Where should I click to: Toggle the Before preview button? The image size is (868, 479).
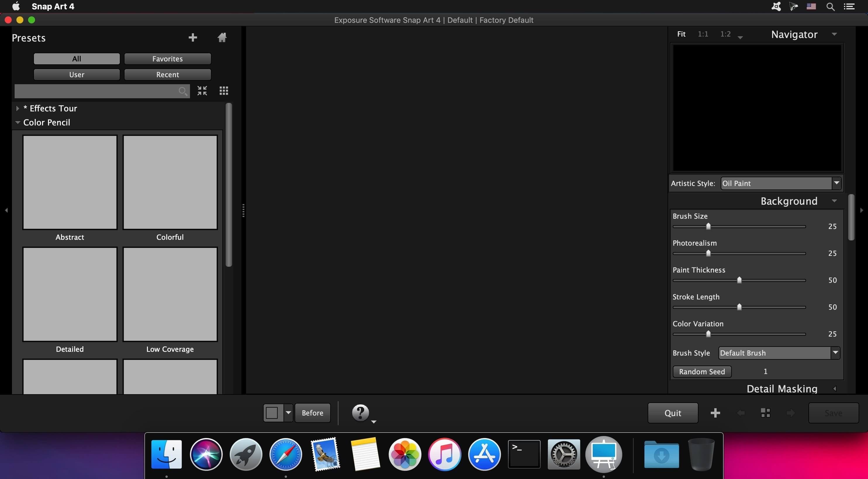point(312,413)
